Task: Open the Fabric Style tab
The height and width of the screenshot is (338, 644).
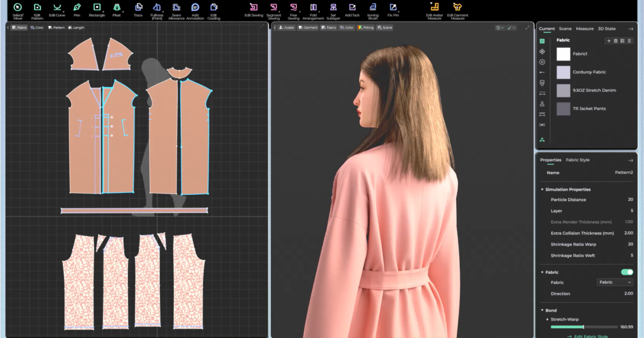Action: (x=579, y=159)
